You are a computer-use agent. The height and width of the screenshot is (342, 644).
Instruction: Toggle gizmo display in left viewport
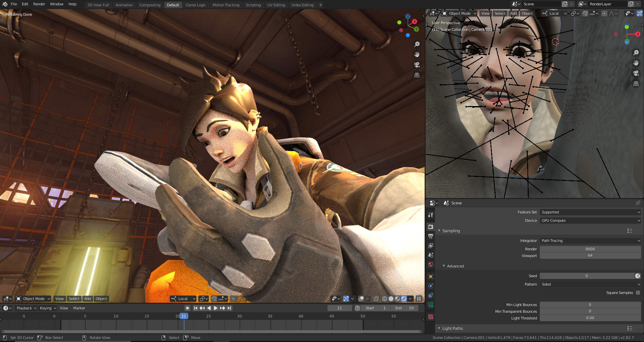[346, 299]
